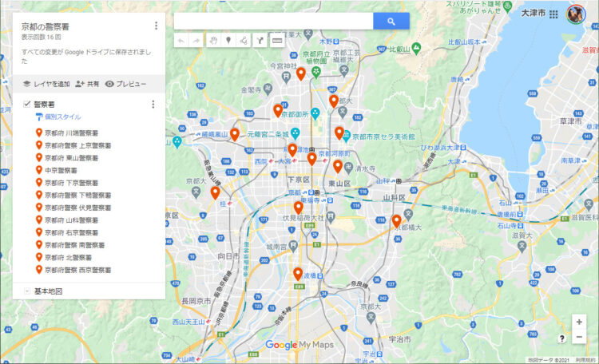Image resolution: width=599 pixels, height=364 pixels.
Task: Click map marker left of 京都御所
Action: (278, 111)
